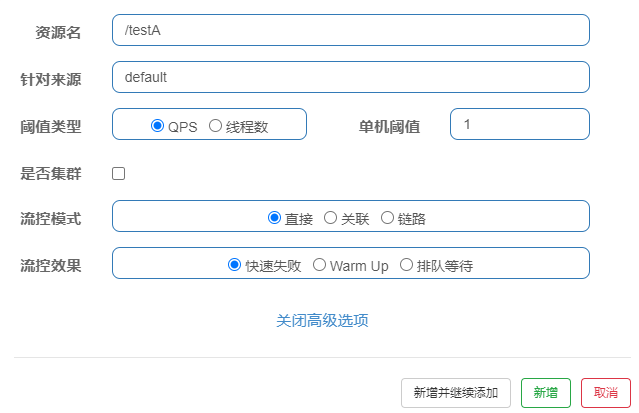Submit the rule with green 新增 button
The image size is (639, 413).
click(546, 393)
